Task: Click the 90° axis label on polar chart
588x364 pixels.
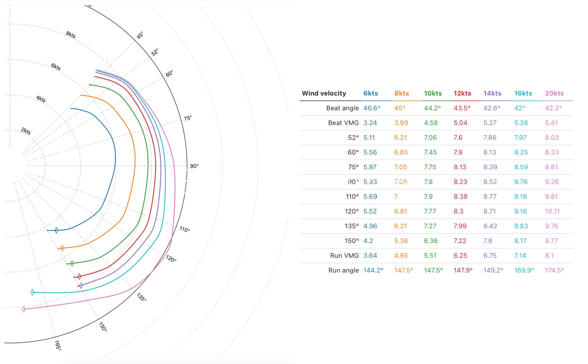Action: (x=194, y=166)
